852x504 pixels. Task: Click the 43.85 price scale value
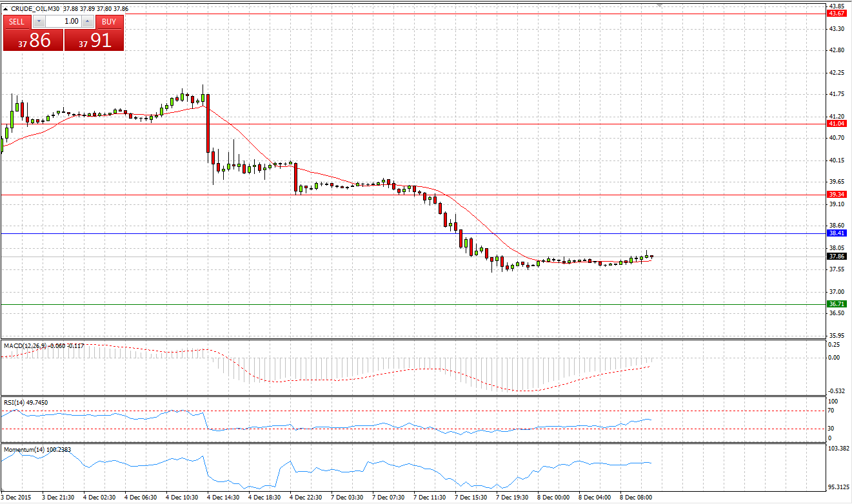[837, 6]
